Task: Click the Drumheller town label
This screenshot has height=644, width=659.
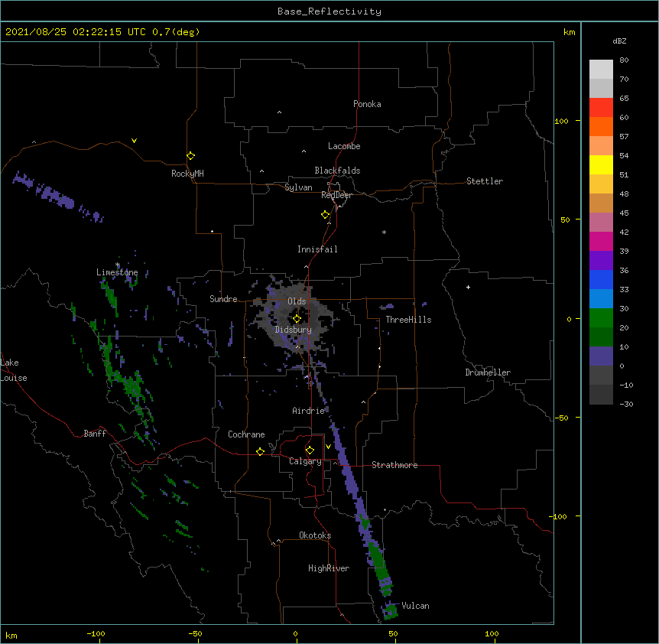Action: [x=488, y=372]
